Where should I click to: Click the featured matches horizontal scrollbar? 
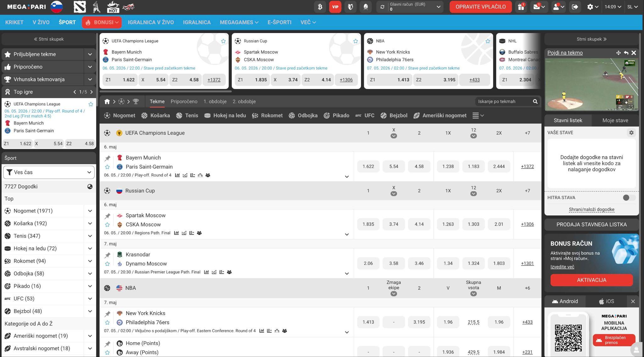(166, 92)
